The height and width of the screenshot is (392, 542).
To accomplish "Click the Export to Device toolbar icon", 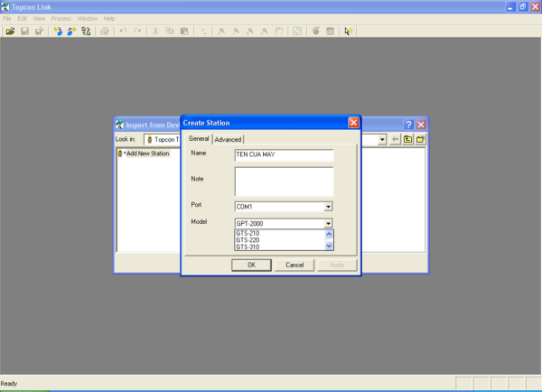I will click(71, 31).
